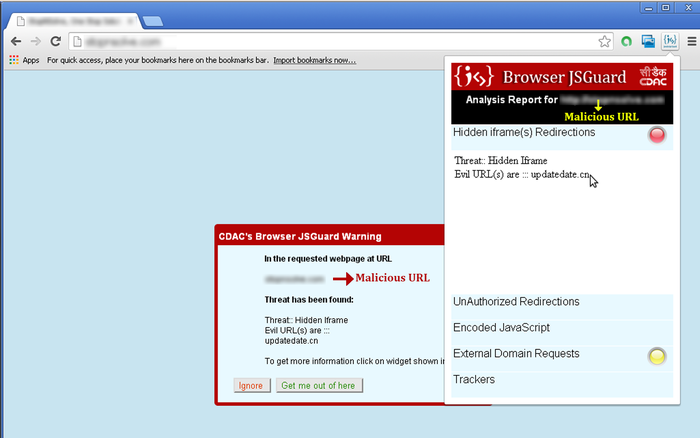Go back with the browser back arrow
This screenshot has width=700, height=438.
(16, 42)
